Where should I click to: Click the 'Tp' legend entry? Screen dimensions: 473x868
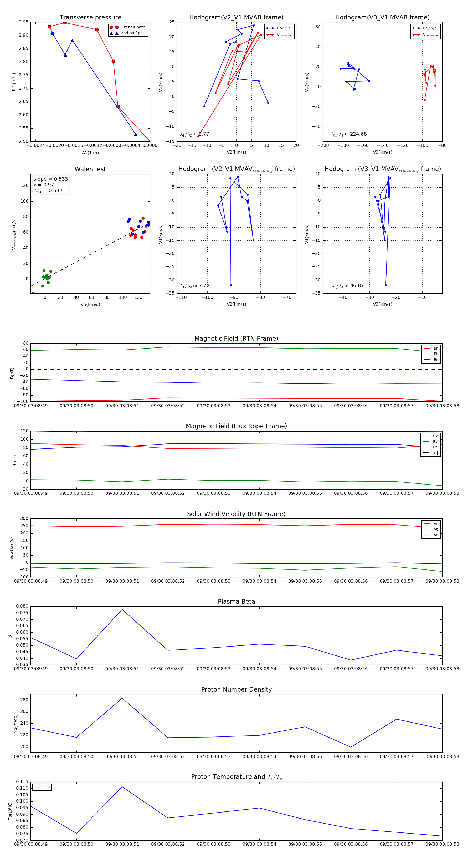42,787
